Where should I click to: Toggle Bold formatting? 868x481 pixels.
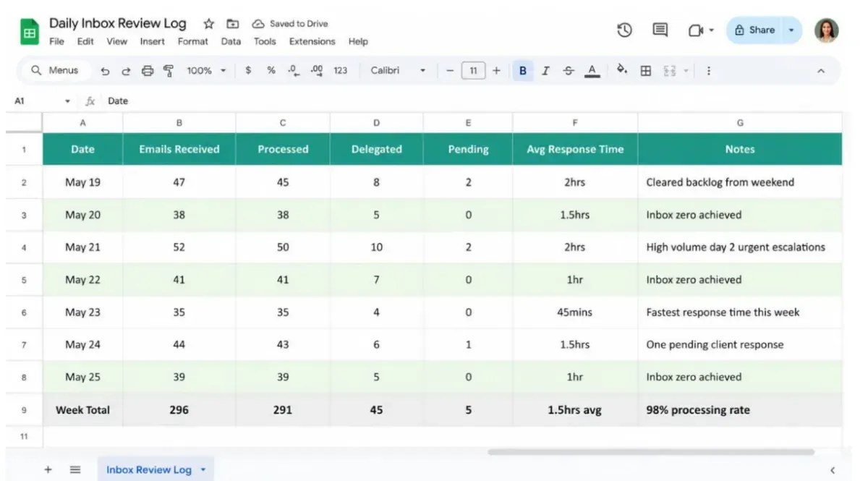(x=522, y=71)
